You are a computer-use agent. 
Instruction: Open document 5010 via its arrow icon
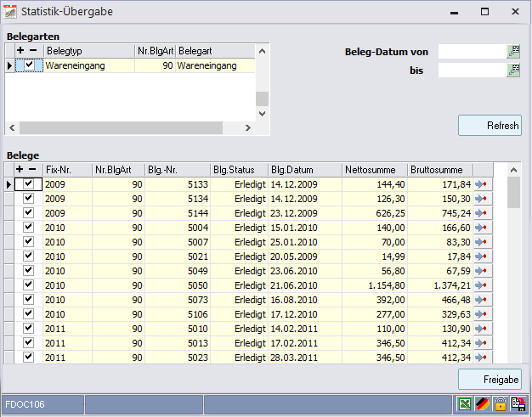[x=482, y=329]
